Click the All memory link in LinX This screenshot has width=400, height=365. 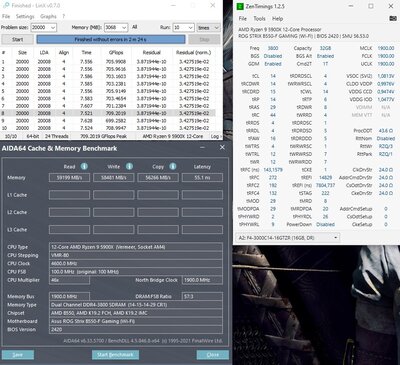(x=135, y=27)
